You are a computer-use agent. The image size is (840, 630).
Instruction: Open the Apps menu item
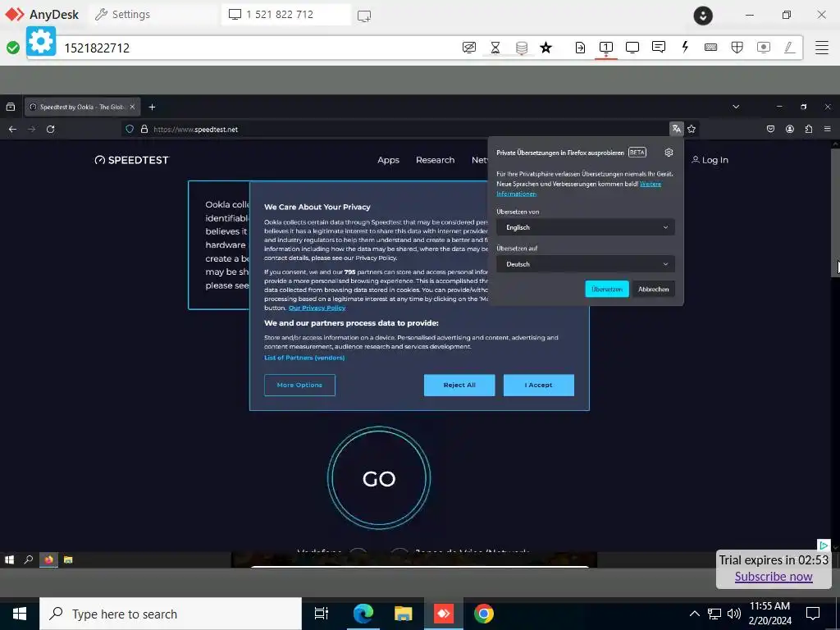(388, 160)
